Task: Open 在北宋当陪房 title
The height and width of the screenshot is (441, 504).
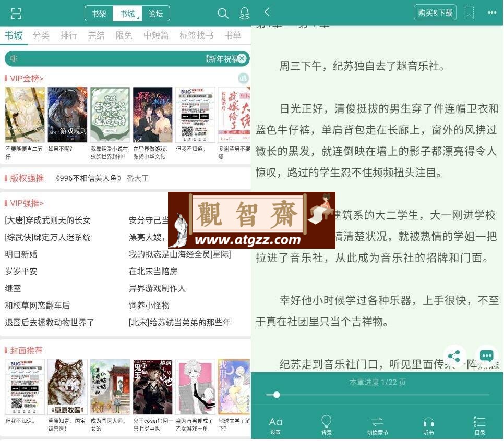Action: point(153,271)
